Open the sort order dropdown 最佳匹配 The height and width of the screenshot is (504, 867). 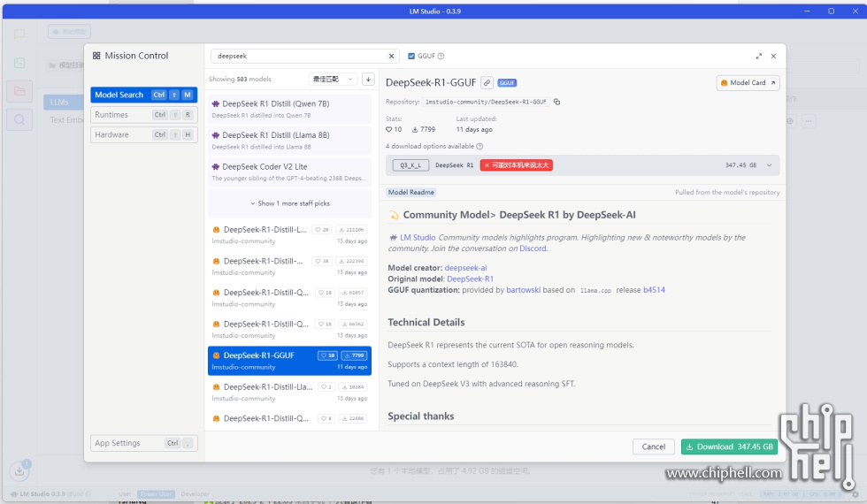[x=333, y=79]
